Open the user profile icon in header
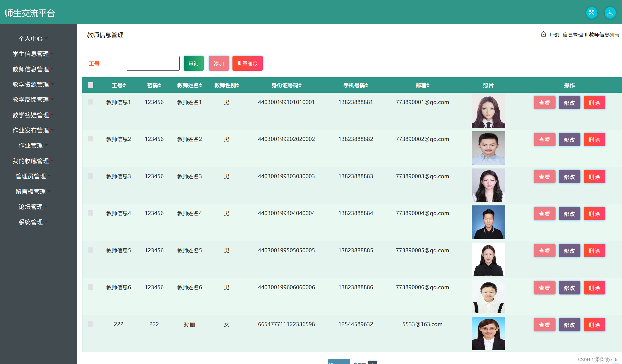This screenshot has height=364, width=622. tap(610, 13)
